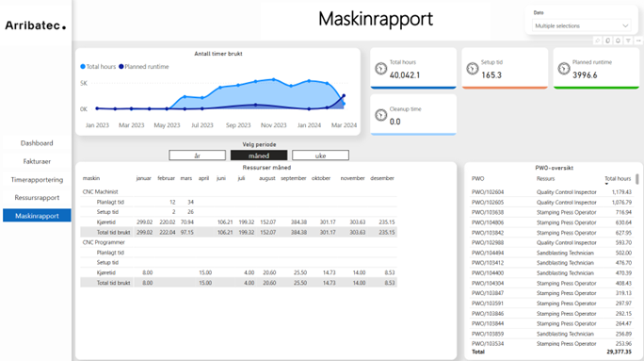The height and width of the screenshot is (361, 644).
Task: Click the filter funnel icon
Action: tap(628, 41)
